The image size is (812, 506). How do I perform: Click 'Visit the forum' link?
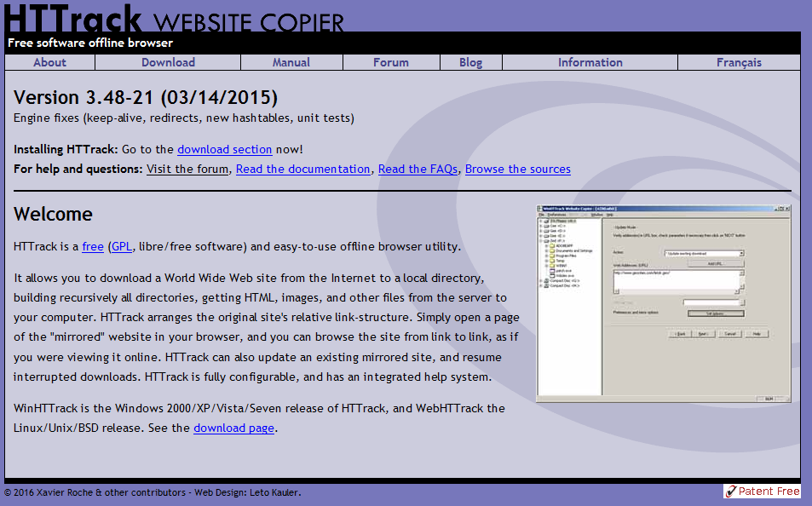(x=187, y=169)
